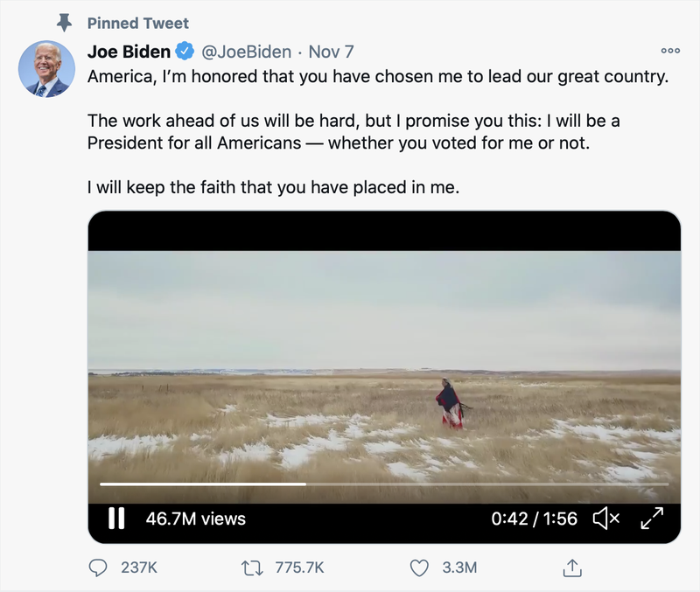Click the blue verified badge
This screenshot has width=700, height=592.
point(185,52)
